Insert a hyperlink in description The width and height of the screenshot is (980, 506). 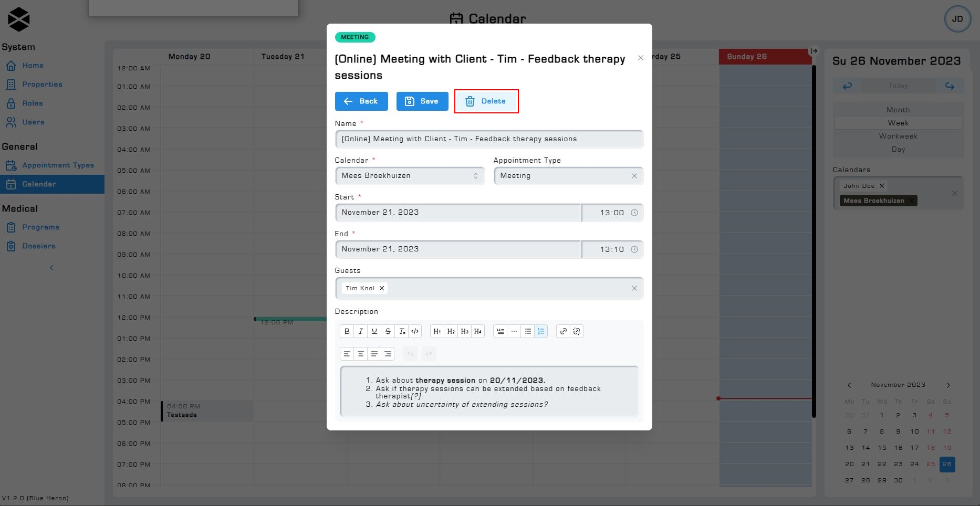click(x=563, y=331)
